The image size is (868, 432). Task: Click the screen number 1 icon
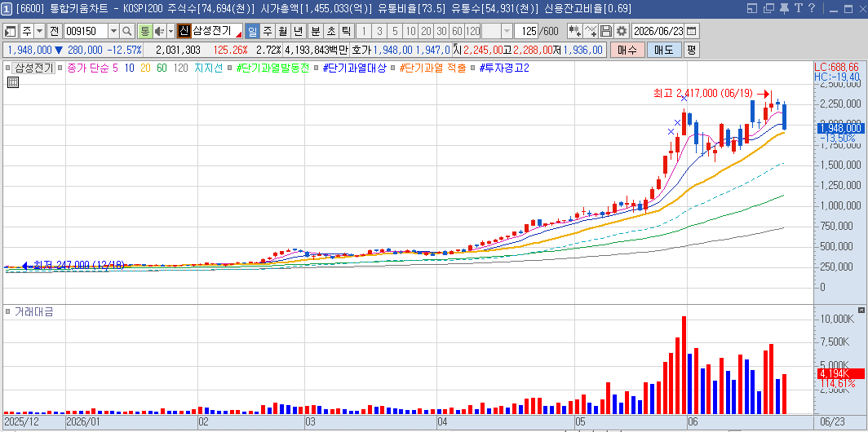(x=8, y=9)
